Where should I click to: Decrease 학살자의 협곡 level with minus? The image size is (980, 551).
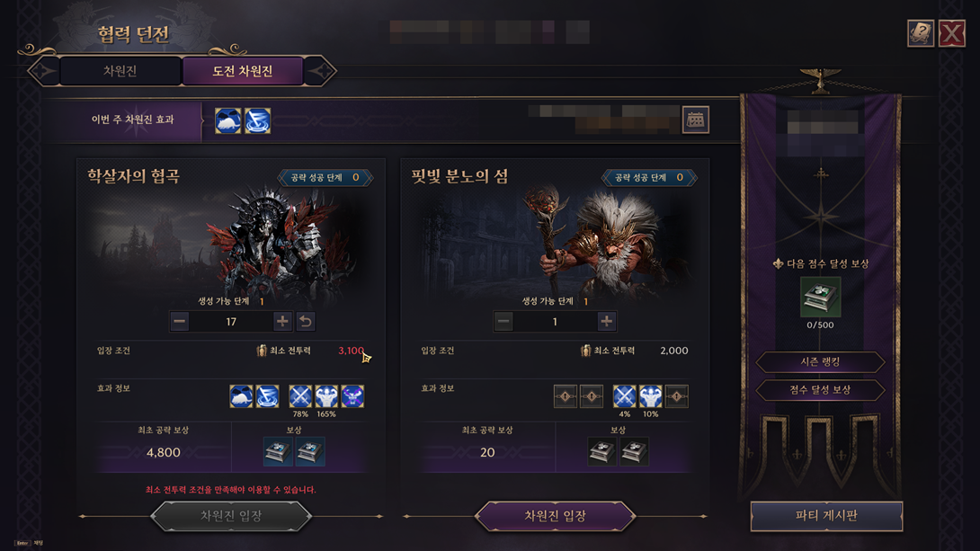pyautogui.click(x=180, y=322)
